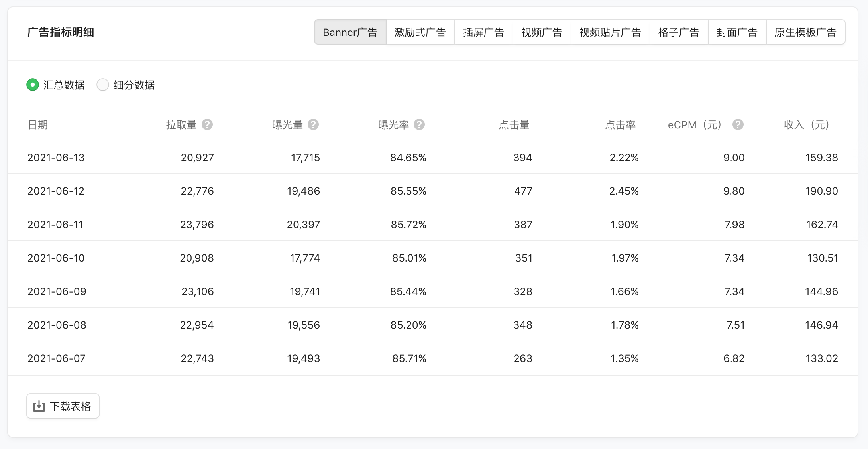This screenshot has width=868, height=449.
Task: Switch to the Banner广告 tab
Action: point(350,32)
